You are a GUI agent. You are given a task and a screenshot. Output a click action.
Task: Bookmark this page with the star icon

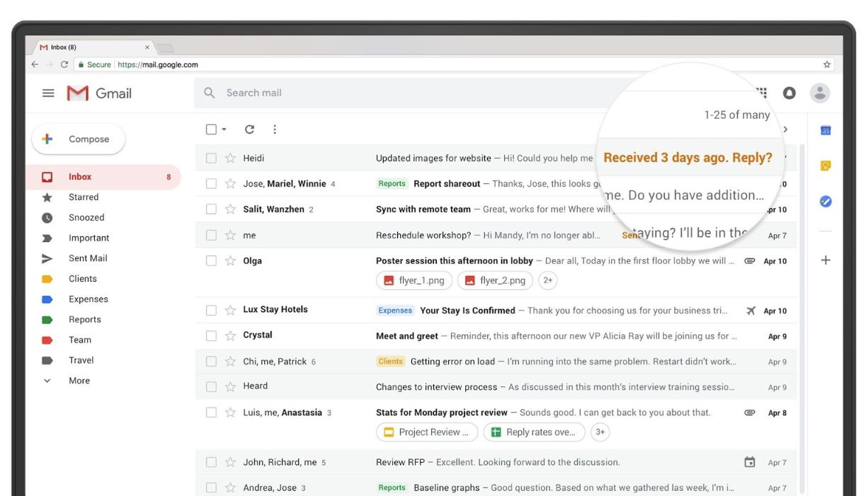click(827, 64)
